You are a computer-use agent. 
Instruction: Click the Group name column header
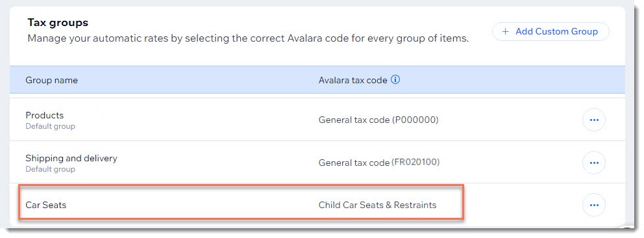[x=51, y=80]
